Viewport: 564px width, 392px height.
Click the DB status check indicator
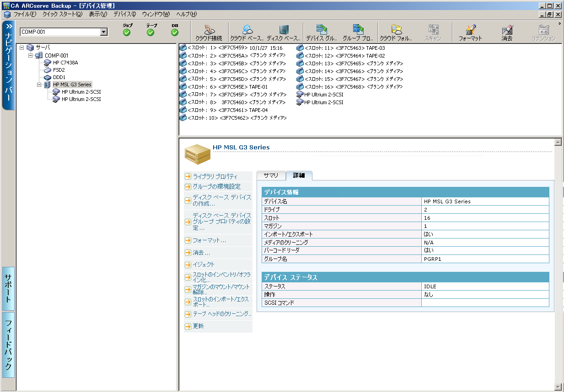pos(175,32)
